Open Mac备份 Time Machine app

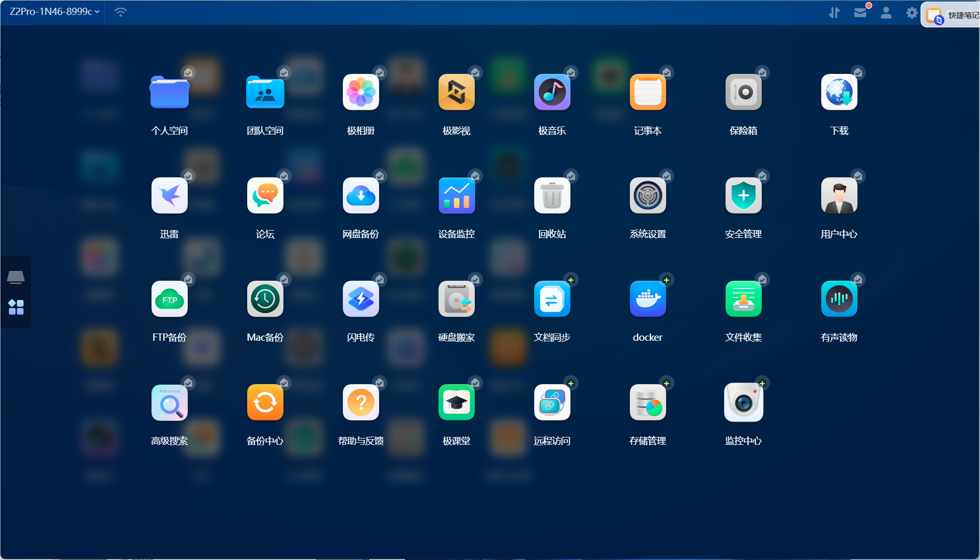coord(265,299)
